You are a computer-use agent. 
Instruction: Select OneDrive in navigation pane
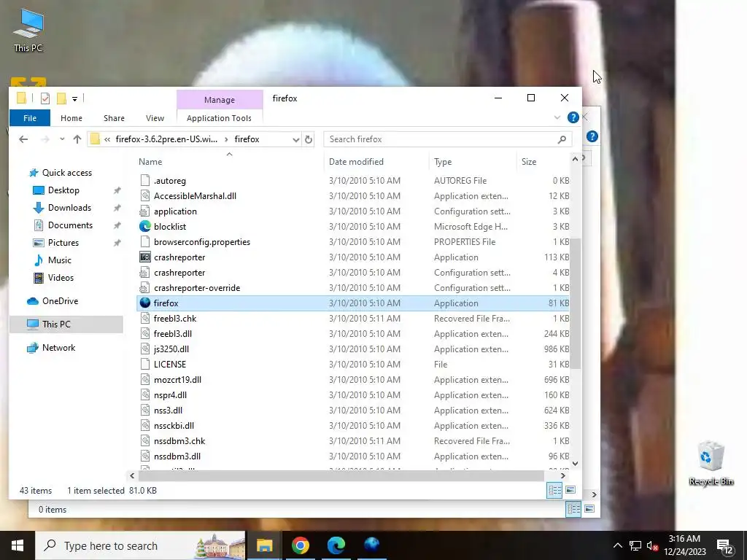(60, 301)
